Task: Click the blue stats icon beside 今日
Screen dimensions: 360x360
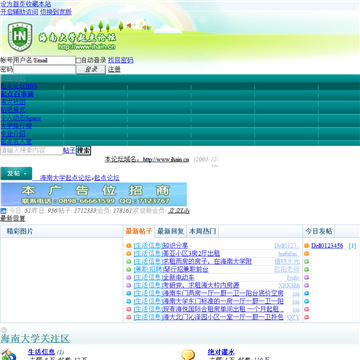Action: pyautogui.click(x=3, y=211)
